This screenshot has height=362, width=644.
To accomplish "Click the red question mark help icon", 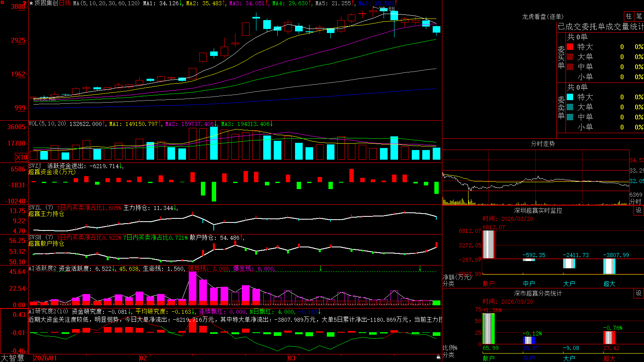I will pyautogui.click(x=25, y=3).
